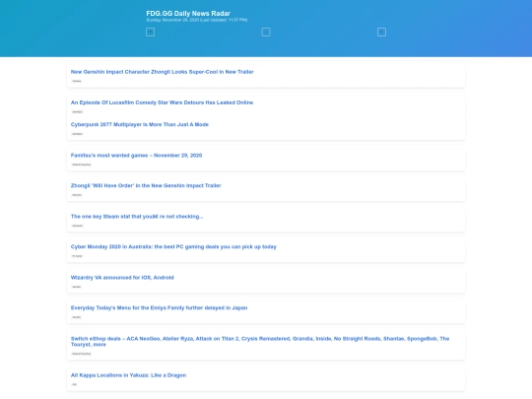Click source tag under Switch eShop deals headline
The width and height of the screenshot is (532, 399).
(82, 354)
